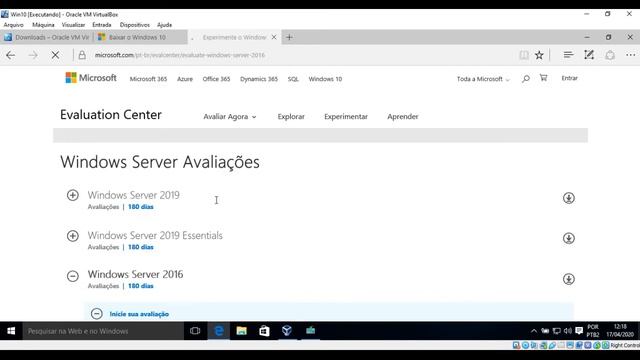This screenshot has width=640, height=360.
Task: Open the shopping cart
Action: (543, 78)
